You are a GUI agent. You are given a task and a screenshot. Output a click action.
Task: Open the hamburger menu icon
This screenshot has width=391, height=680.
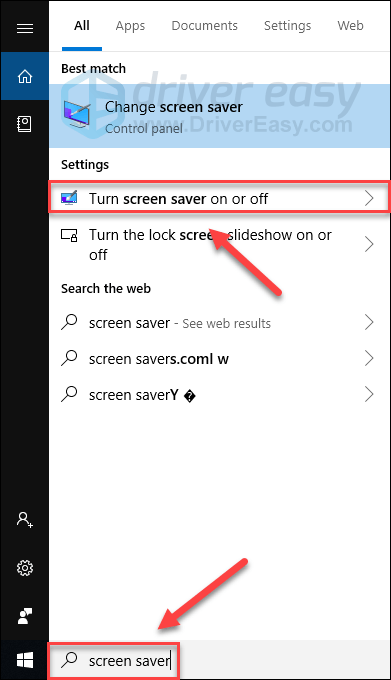pyautogui.click(x=25, y=29)
